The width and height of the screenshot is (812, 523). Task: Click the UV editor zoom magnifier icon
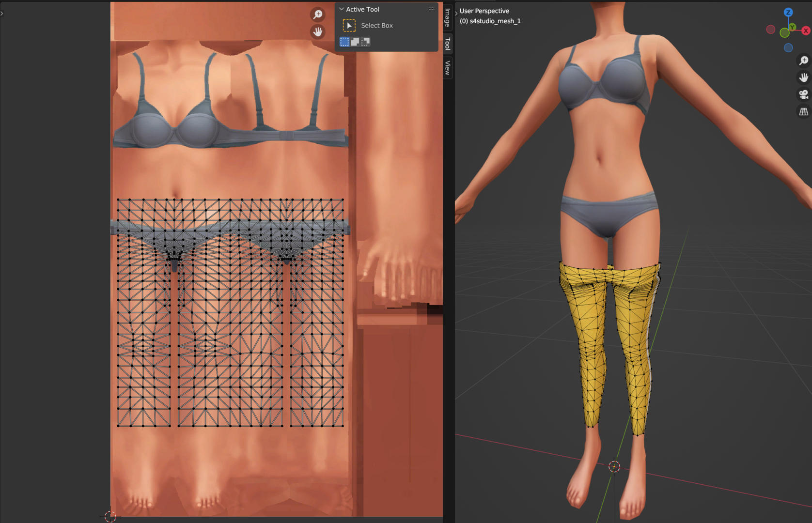(317, 15)
